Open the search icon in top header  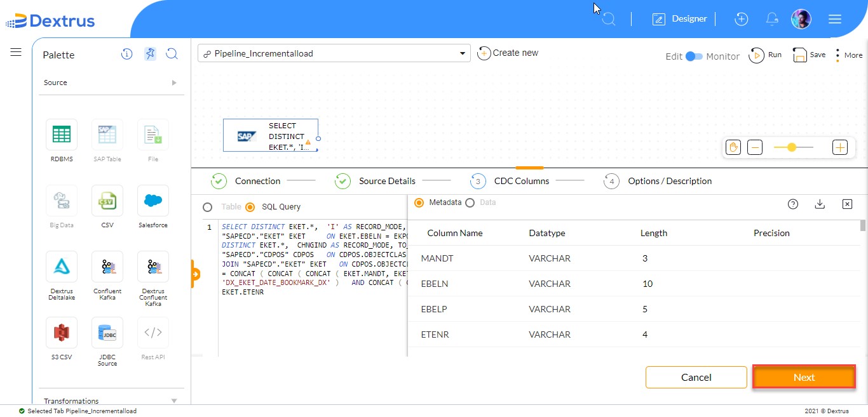(x=609, y=19)
